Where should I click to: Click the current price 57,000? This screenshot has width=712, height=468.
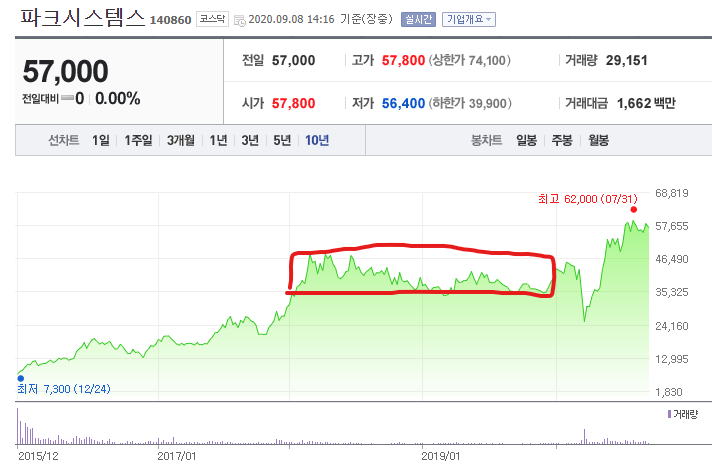point(65,72)
